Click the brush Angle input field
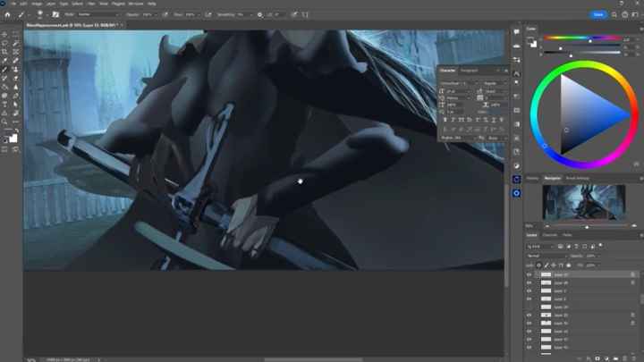Viewport: 644px width, 362px height. pyautogui.click(x=280, y=14)
